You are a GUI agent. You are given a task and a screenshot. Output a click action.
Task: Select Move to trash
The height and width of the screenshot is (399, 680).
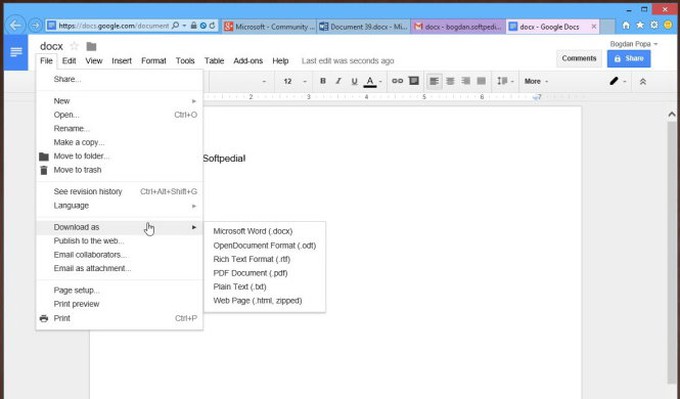click(119, 170)
